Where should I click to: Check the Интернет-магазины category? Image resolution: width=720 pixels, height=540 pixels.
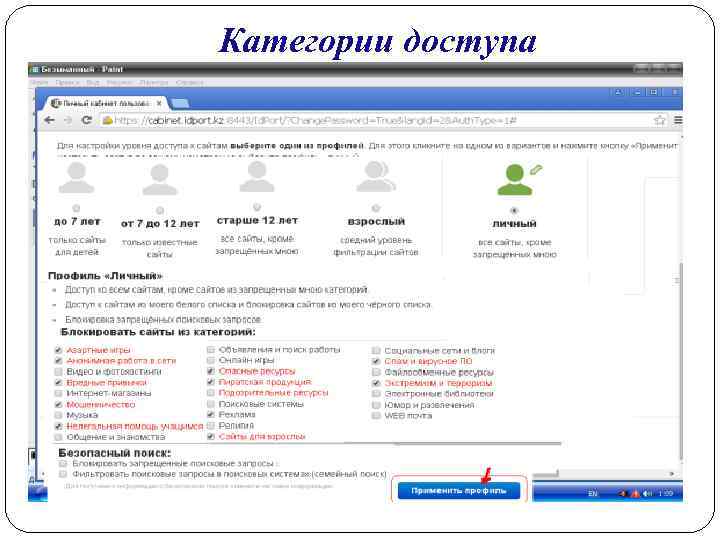pyautogui.click(x=58, y=394)
